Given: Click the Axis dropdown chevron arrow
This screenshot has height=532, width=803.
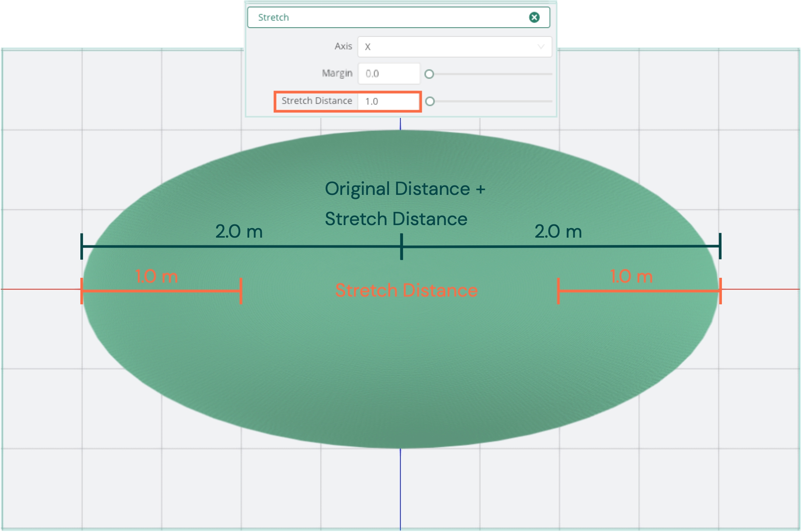Looking at the screenshot, I should (540, 47).
